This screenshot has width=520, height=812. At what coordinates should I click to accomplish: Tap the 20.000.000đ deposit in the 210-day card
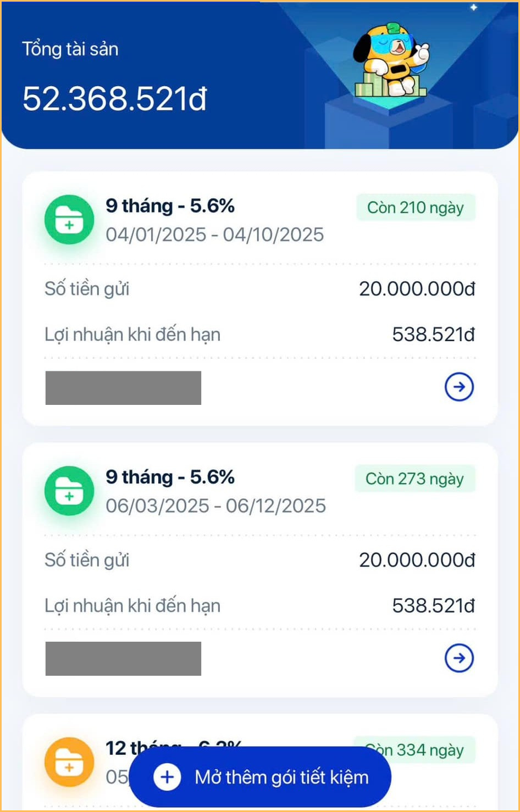(x=417, y=289)
